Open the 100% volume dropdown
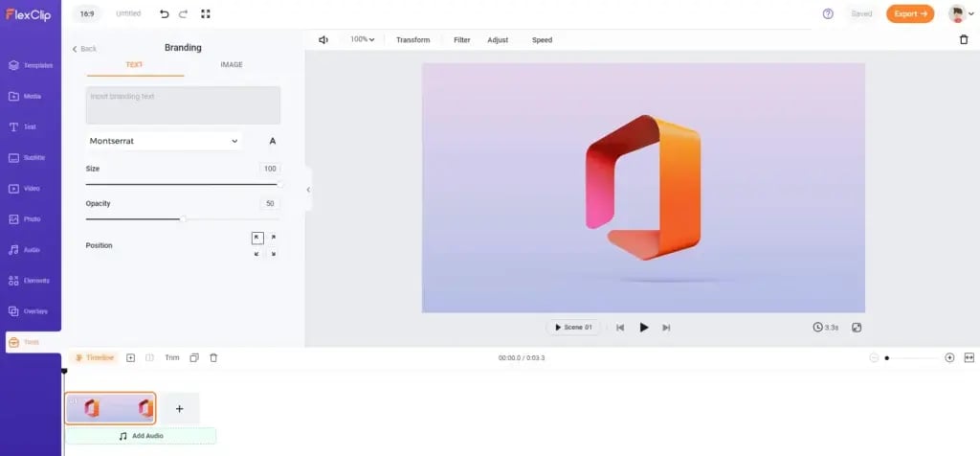Image resolution: width=980 pixels, height=456 pixels. tap(362, 40)
